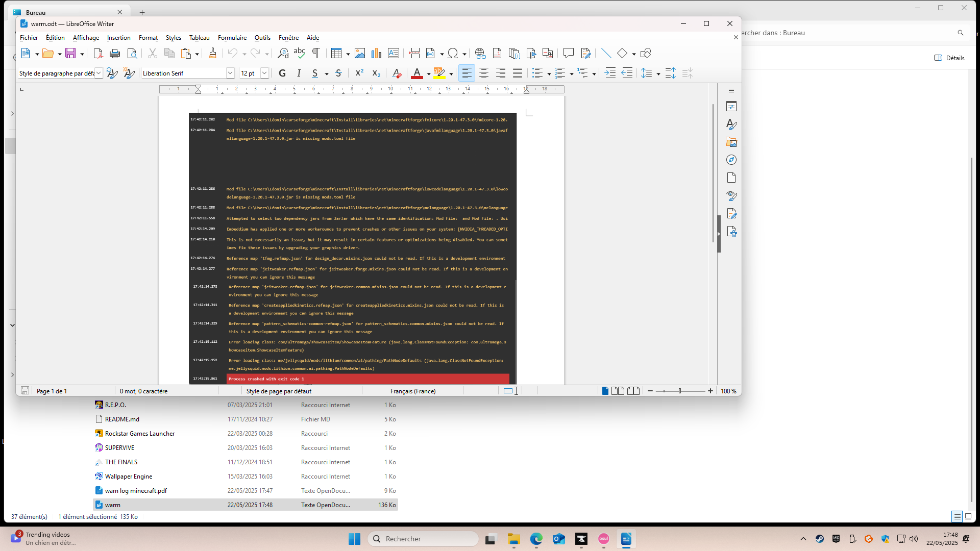Open the Édition menu
Image resolution: width=980 pixels, height=551 pixels.
click(x=55, y=38)
